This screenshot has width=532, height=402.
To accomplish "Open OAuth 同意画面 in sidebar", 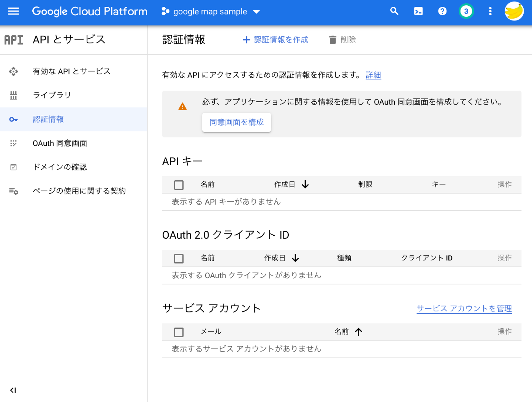I will coord(74,143).
